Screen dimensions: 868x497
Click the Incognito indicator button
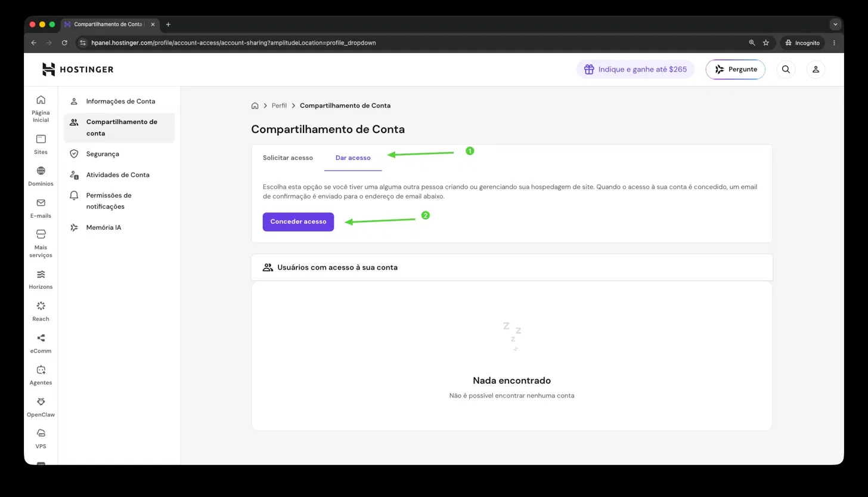[x=802, y=43]
